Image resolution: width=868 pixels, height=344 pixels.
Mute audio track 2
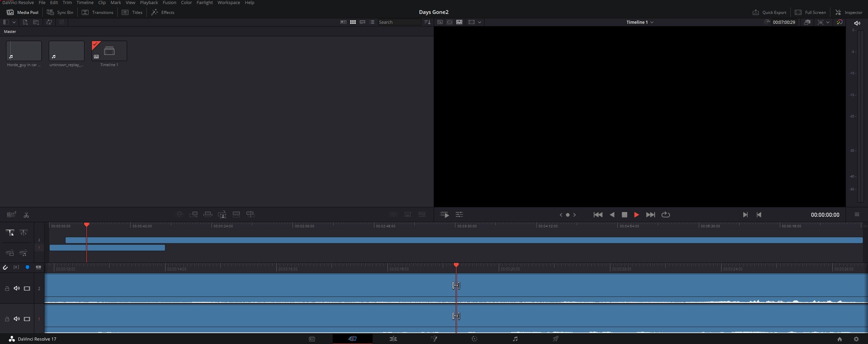17,288
